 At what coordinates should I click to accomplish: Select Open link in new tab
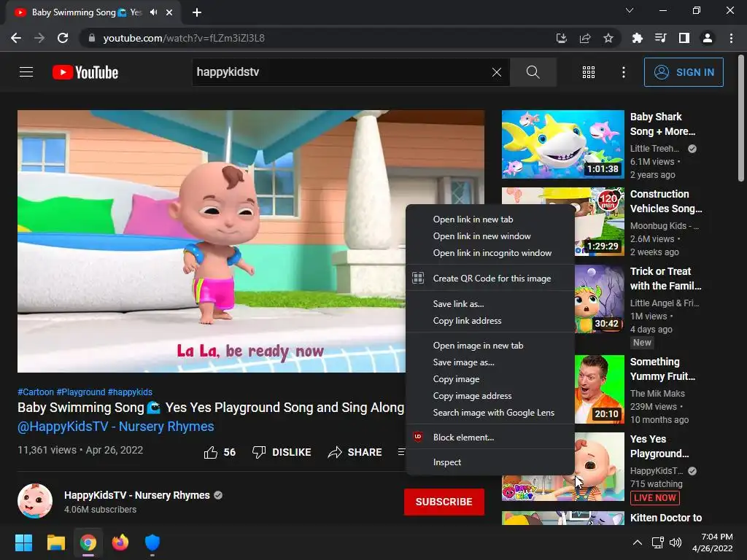[490, 219]
